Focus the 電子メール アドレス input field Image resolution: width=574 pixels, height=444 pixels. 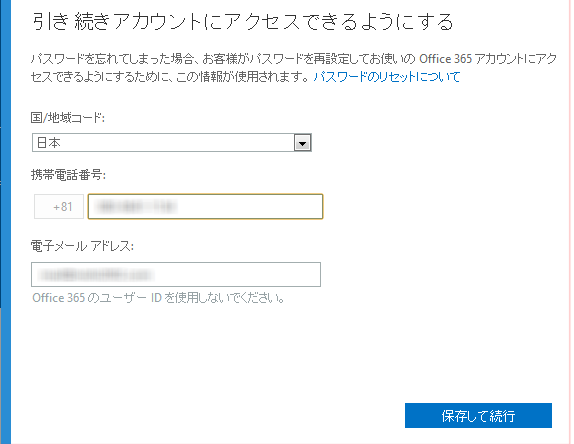coord(176,275)
